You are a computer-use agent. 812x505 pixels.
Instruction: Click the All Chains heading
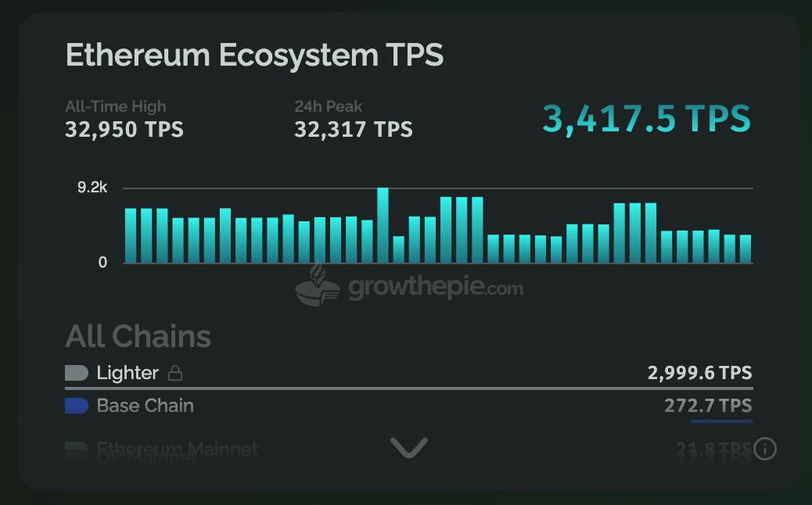click(138, 336)
